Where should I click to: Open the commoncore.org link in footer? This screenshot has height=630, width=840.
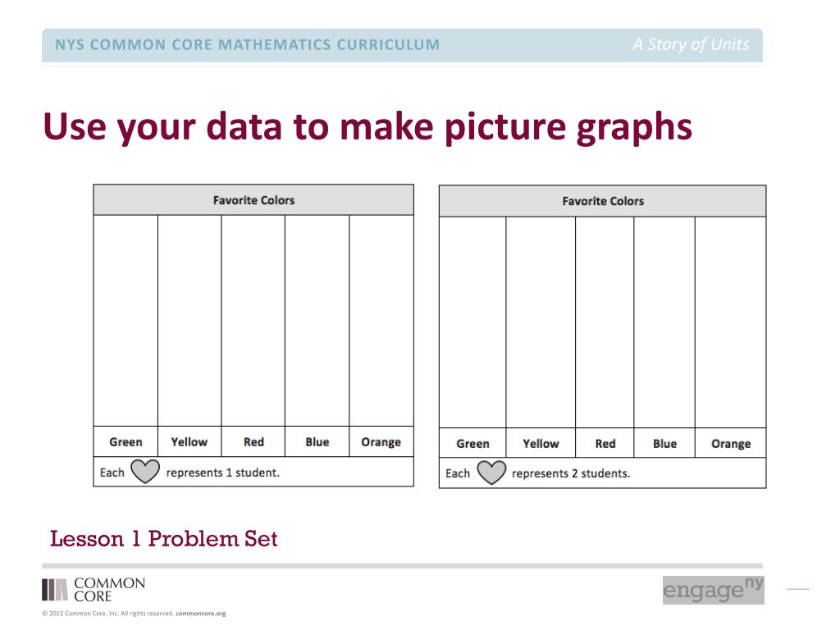tap(200, 614)
